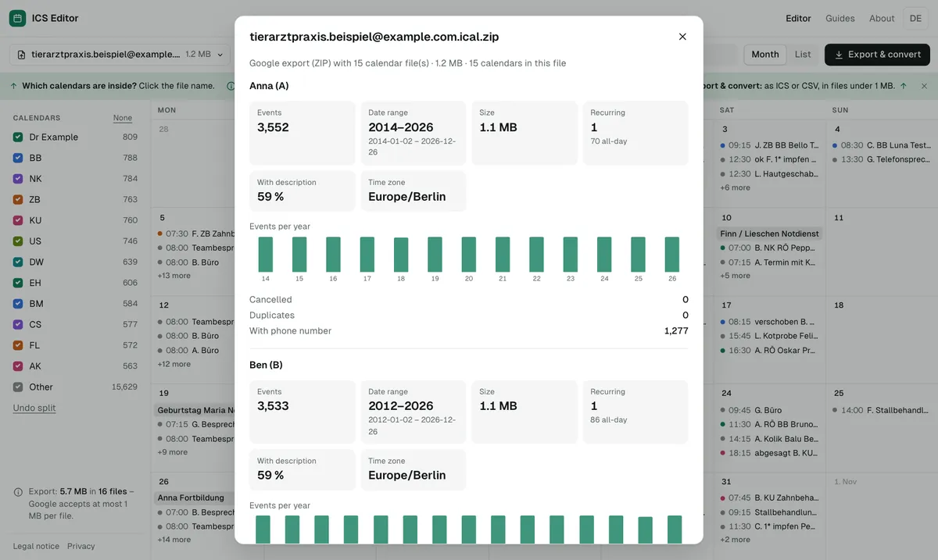Toggle the BM calendar checkbox
The height and width of the screenshot is (560, 938).
click(x=18, y=303)
